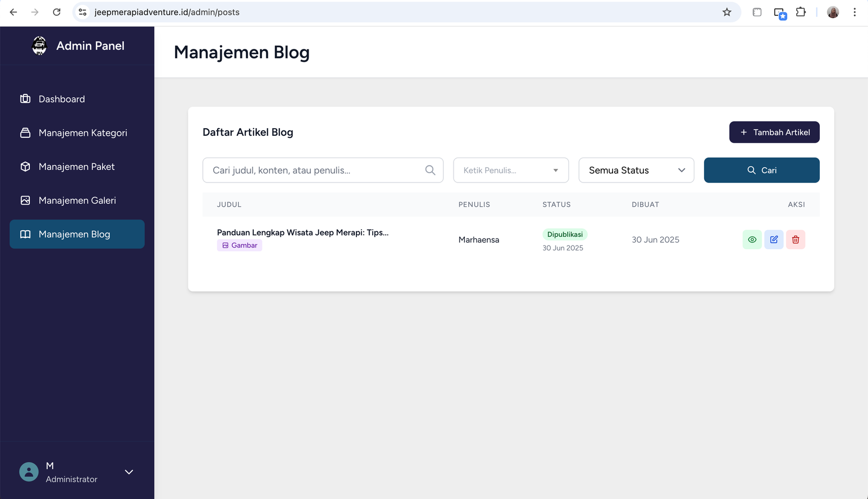Screen dimensions: 868x499
Task: Open Manajemen Galeri in sidebar
Action: (x=77, y=200)
